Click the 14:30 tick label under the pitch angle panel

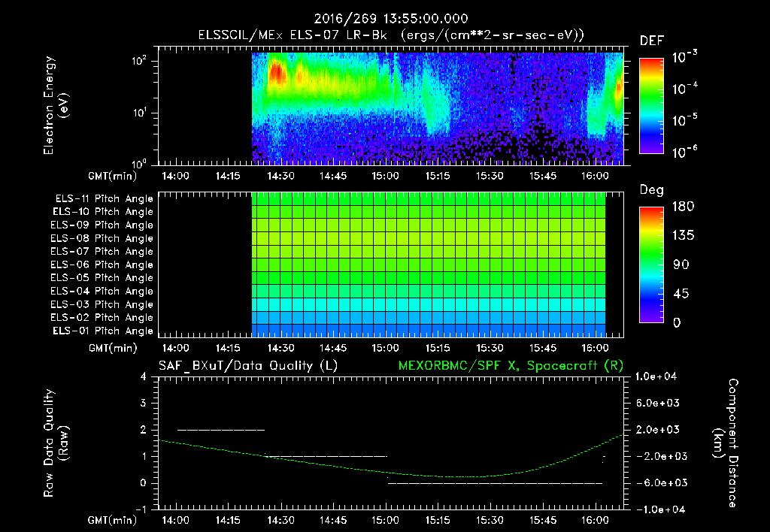(280, 349)
